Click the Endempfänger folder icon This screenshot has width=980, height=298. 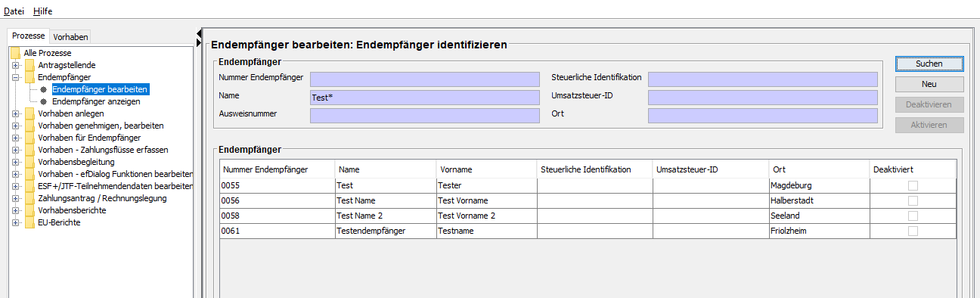click(x=29, y=77)
